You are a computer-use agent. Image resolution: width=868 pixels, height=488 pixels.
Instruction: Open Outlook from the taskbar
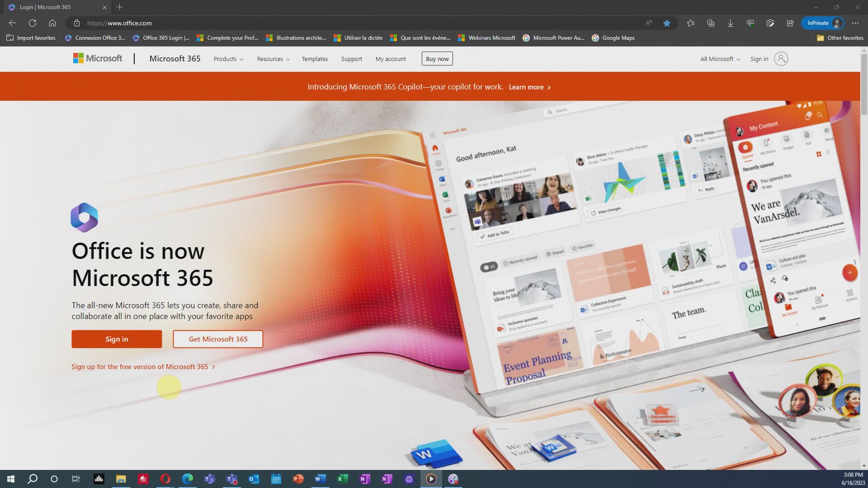coord(254,479)
